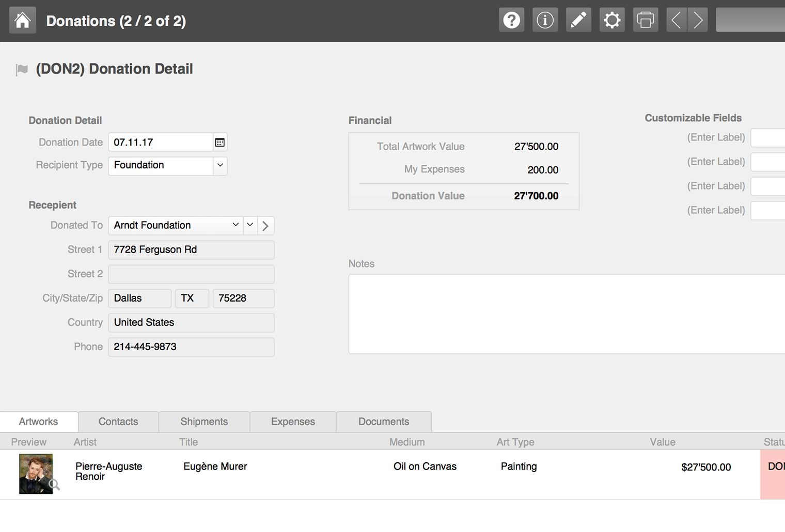Switch to the Shipments tab
The image size is (785, 532).
(204, 421)
